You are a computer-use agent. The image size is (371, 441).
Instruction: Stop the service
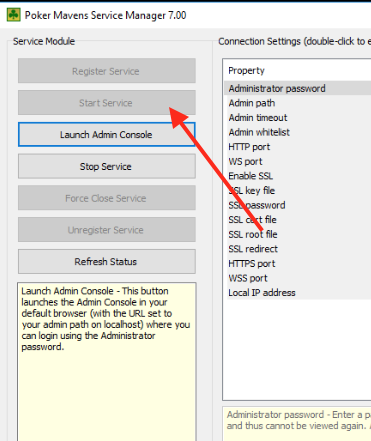[107, 166]
